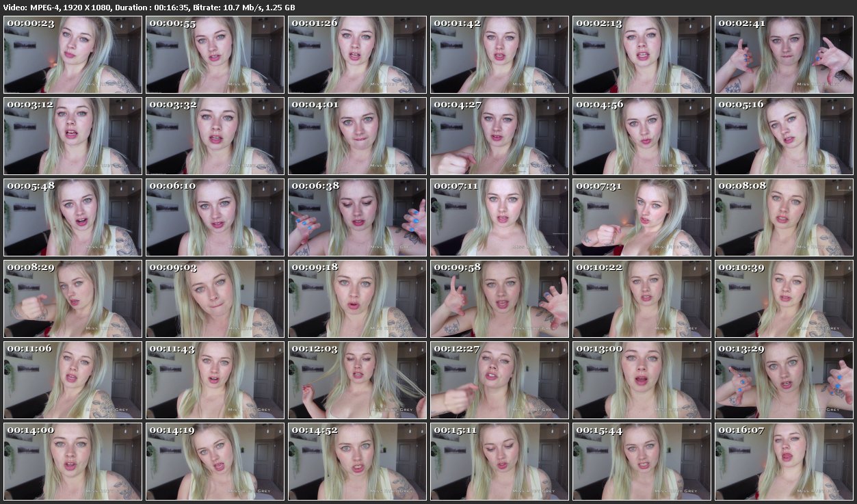Click the 00:06:38 thumbnail

(357, 217)
